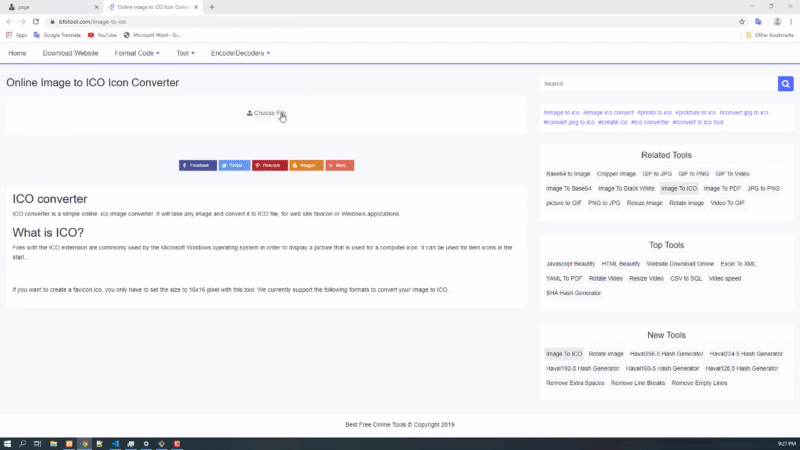Screen dimensions: 800x450
Task: Open the Windows Start menu
Action: [x=7, y=443]
